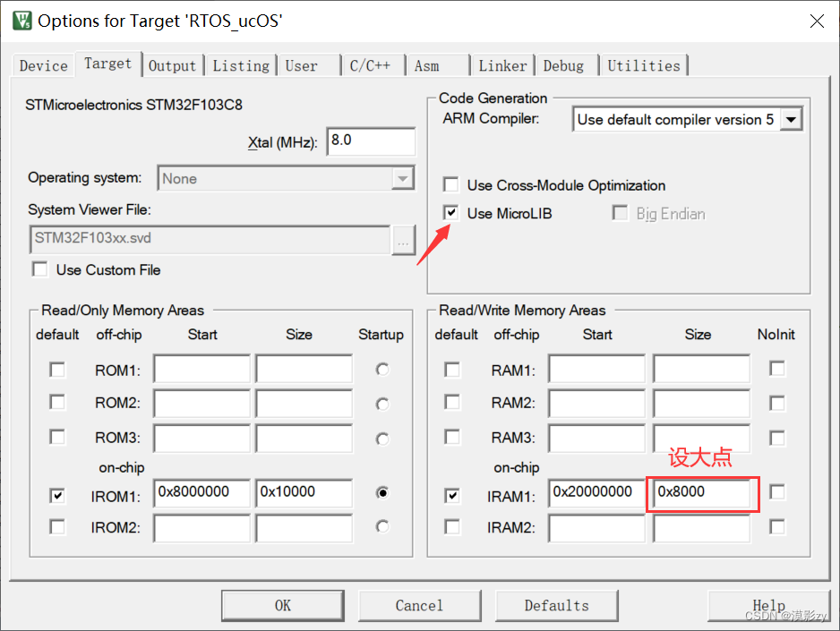
Task: Click the Keil uVision icon in title bar
Action: (x=22, y=21)
